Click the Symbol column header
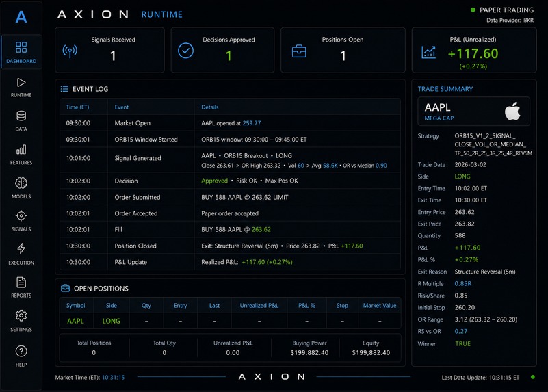Screen dimensions: 548x392 75,305
